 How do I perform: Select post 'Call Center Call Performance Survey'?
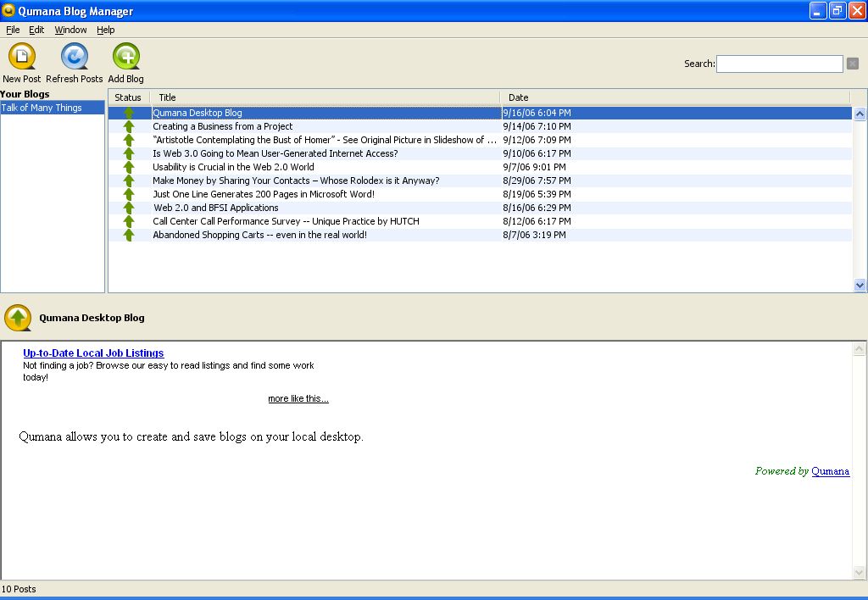pyautogui.click(x=286, y=221)
